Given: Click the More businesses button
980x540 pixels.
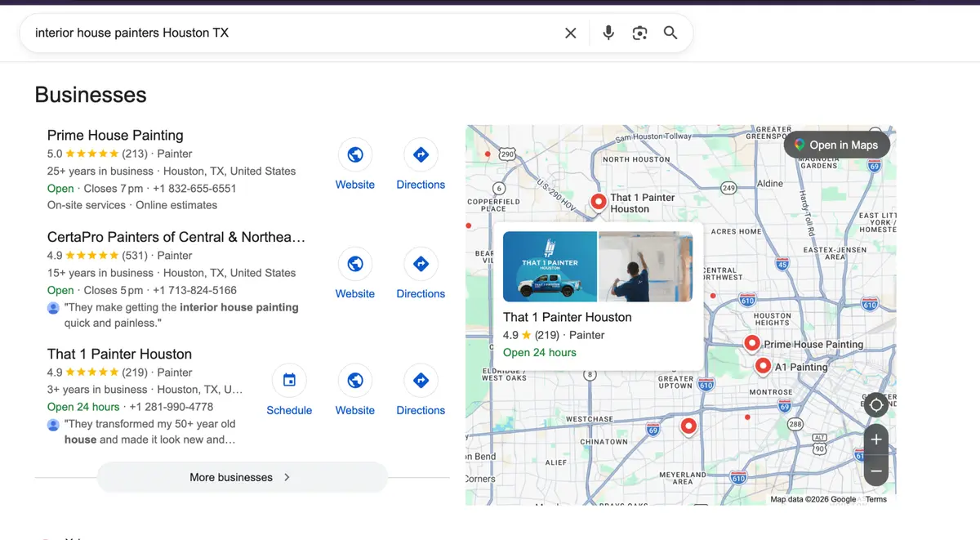Looking at the screenshot, I should click(242, 477).
